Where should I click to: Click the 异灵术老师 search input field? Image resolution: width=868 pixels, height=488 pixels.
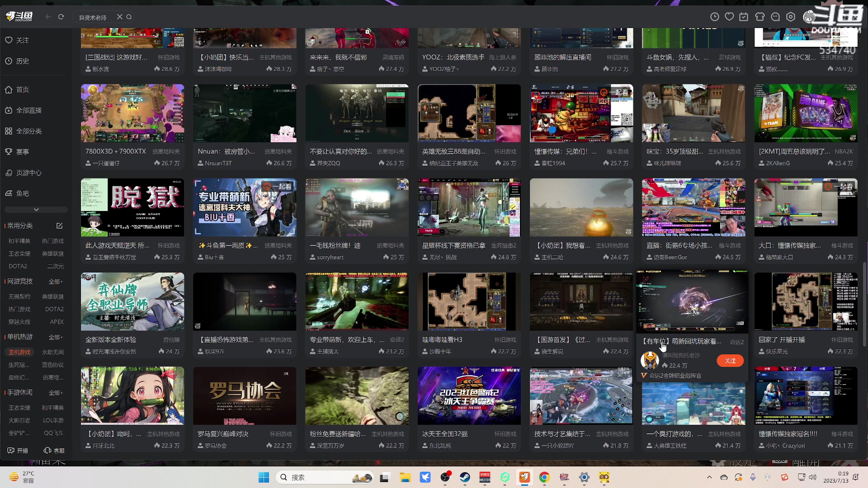(x=96, y=17)
